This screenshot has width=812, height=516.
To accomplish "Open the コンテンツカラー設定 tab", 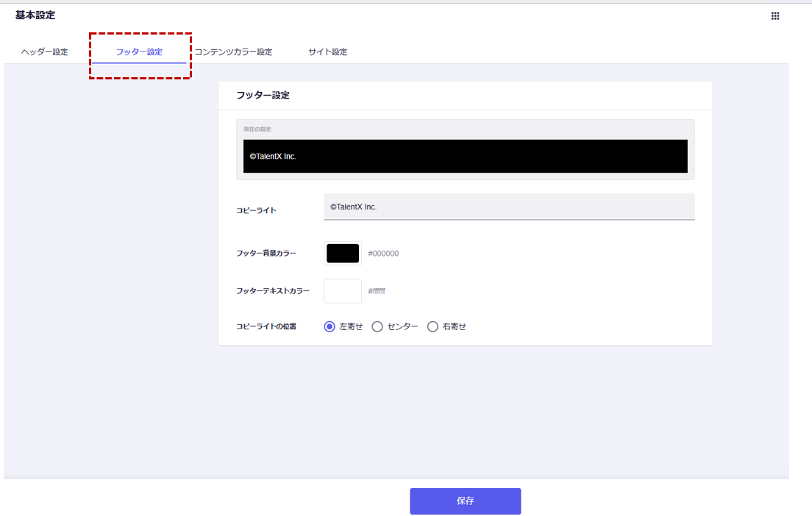I will coord(233,52).
